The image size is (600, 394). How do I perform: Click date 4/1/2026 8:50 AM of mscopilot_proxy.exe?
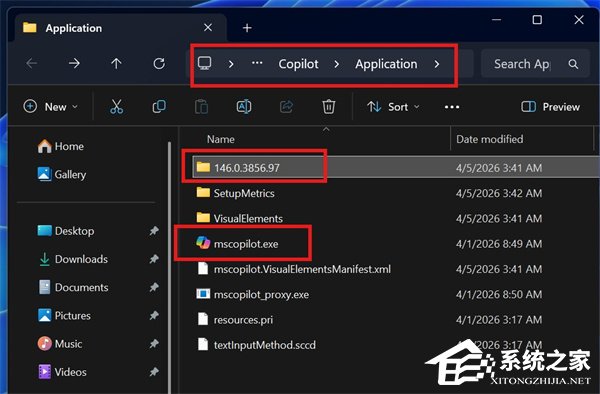coord(499,295)
